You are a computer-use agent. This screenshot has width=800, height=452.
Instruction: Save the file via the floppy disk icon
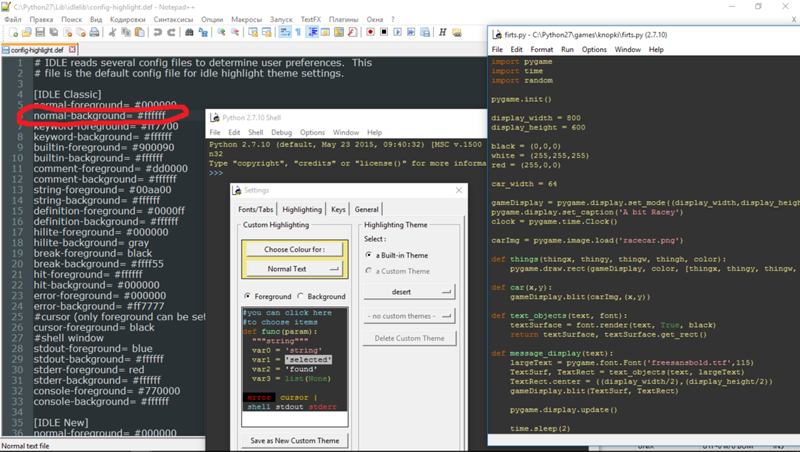(40, 32)
